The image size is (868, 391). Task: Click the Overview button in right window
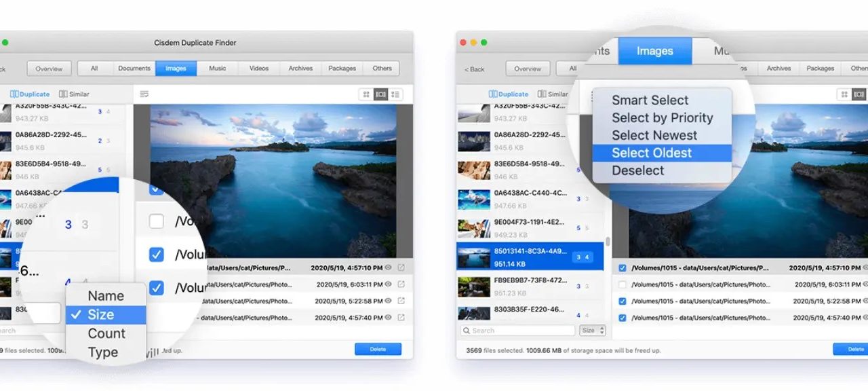pyautogui.click(x=528, y=69)
